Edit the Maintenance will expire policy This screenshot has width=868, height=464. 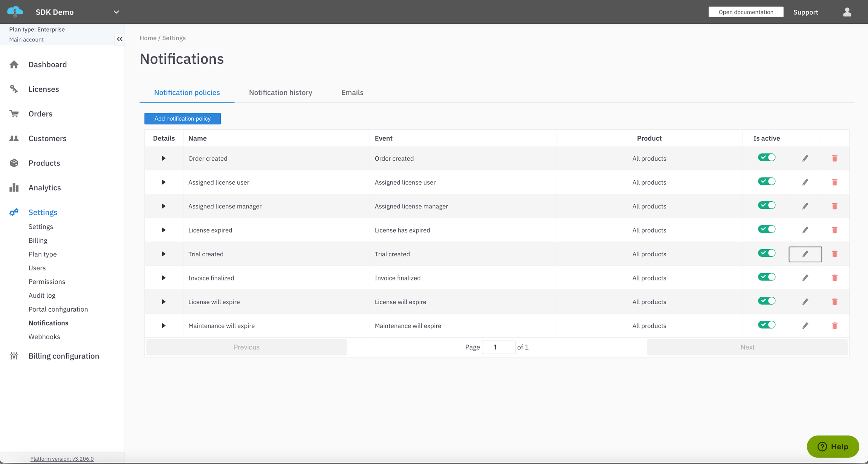(805, 326)
